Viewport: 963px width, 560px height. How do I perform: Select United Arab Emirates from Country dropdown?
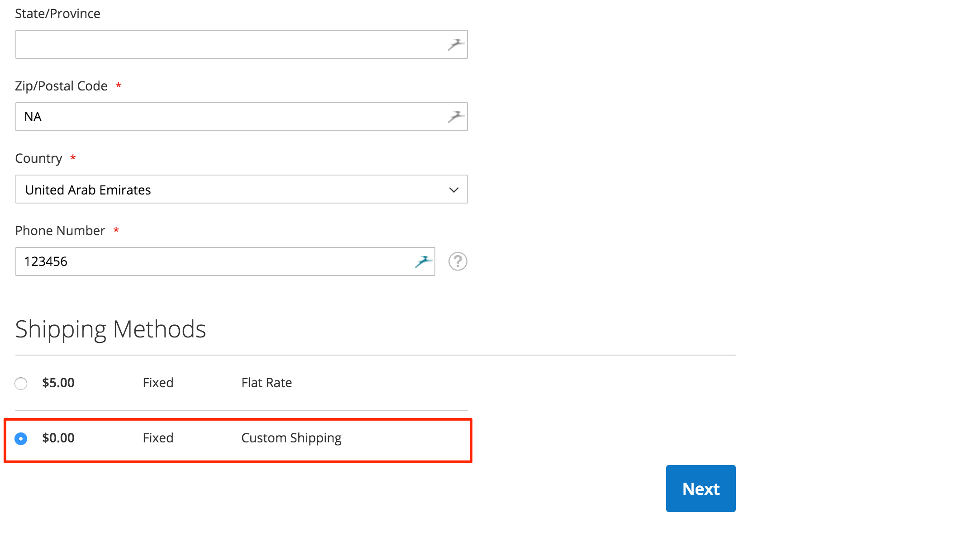pyautogui.click(x=241, y=190)
